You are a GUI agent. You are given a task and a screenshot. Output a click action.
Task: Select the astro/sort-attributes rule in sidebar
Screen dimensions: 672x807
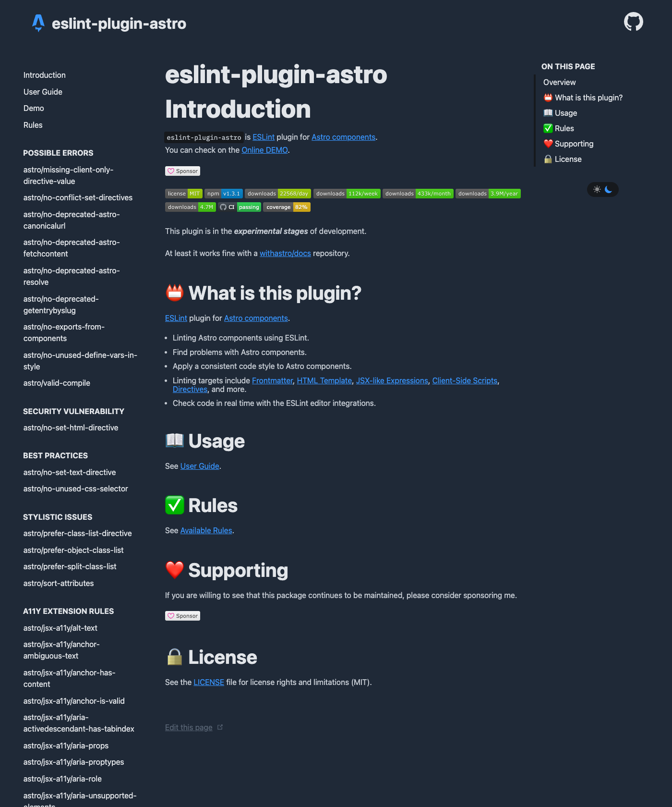click(x=58, y=583)
